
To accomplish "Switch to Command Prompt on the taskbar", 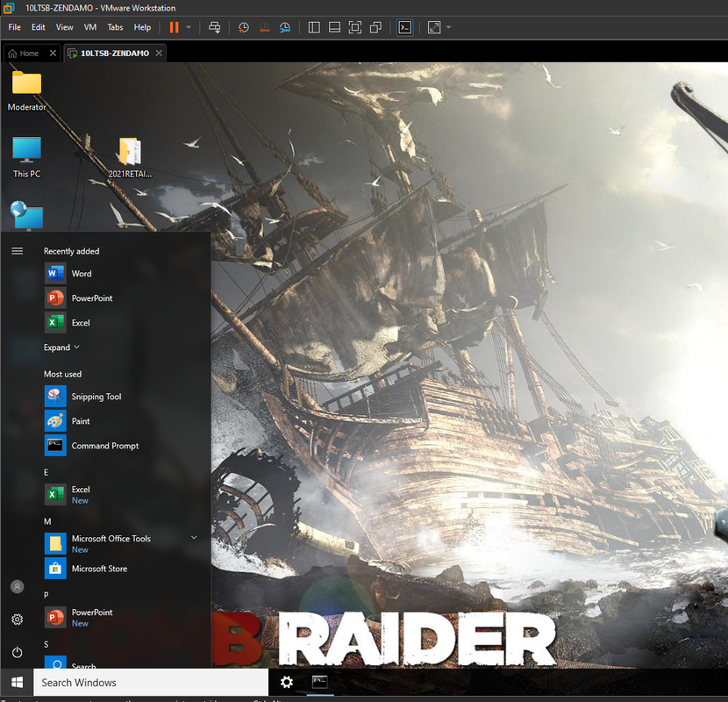I will pyautogui.click(x=319, y=682).
